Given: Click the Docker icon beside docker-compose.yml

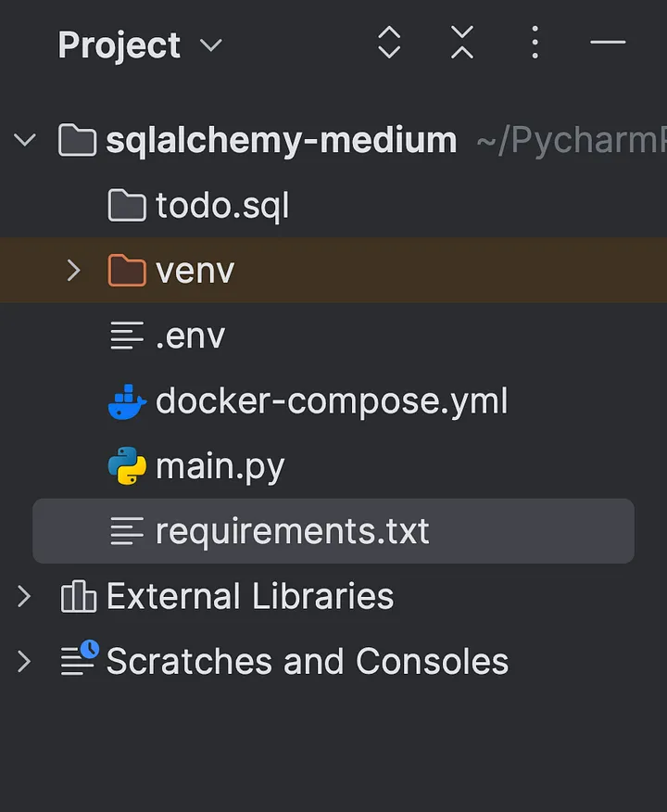Looking at the screenshot, I should [x=127, y=400].
